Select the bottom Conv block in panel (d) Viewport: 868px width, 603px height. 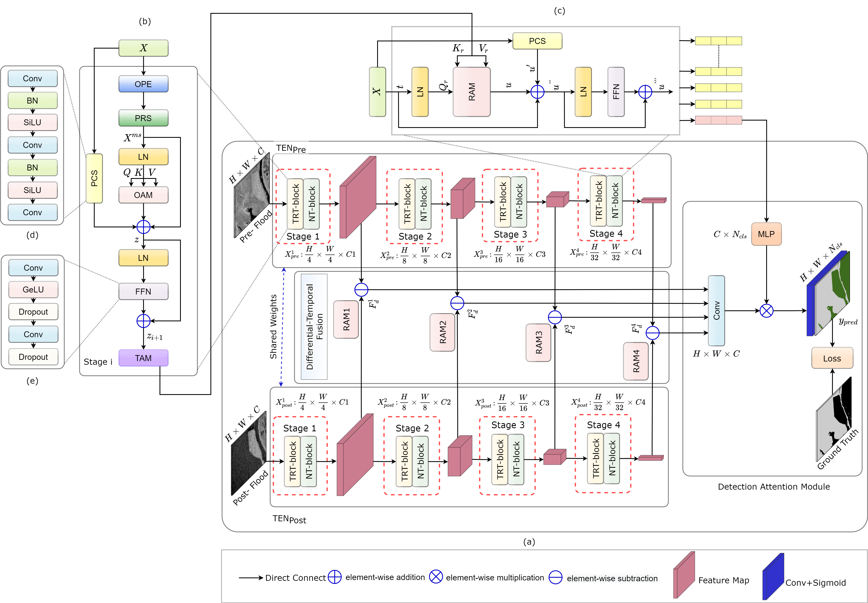pyautogui.click(x=33, y=212)
